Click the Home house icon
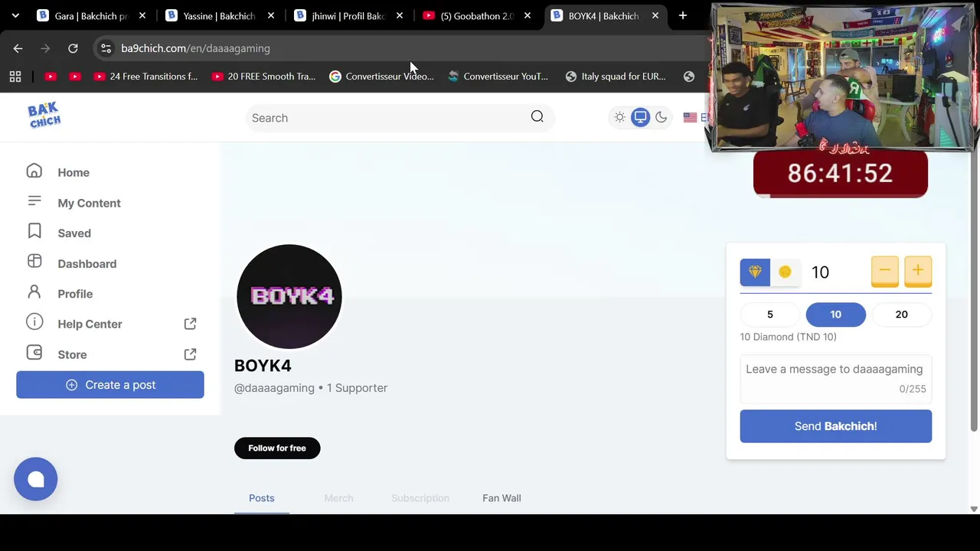 click(x=34, y=171)
